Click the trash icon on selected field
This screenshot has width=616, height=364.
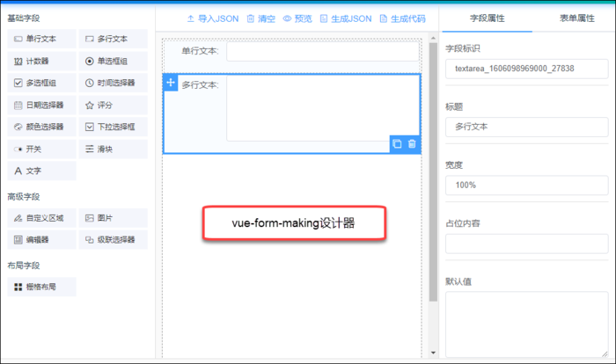[412, 143]
